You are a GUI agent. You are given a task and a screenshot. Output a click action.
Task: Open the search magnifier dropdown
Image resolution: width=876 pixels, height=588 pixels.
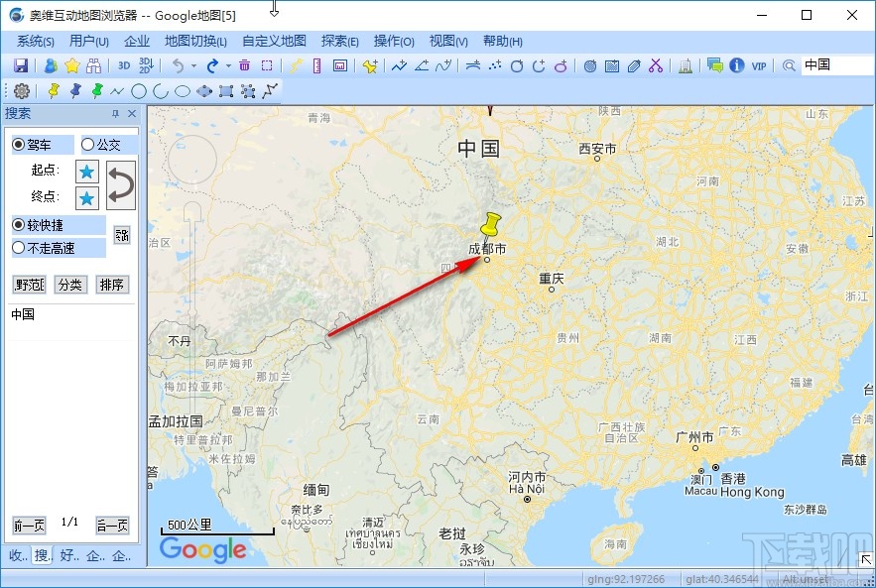tap(789, 65)
